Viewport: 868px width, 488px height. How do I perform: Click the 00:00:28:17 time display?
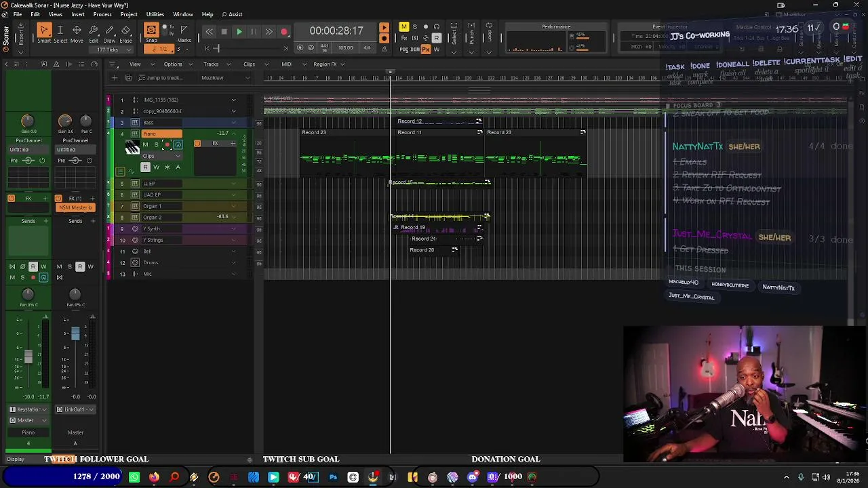(x=336, y=31)
